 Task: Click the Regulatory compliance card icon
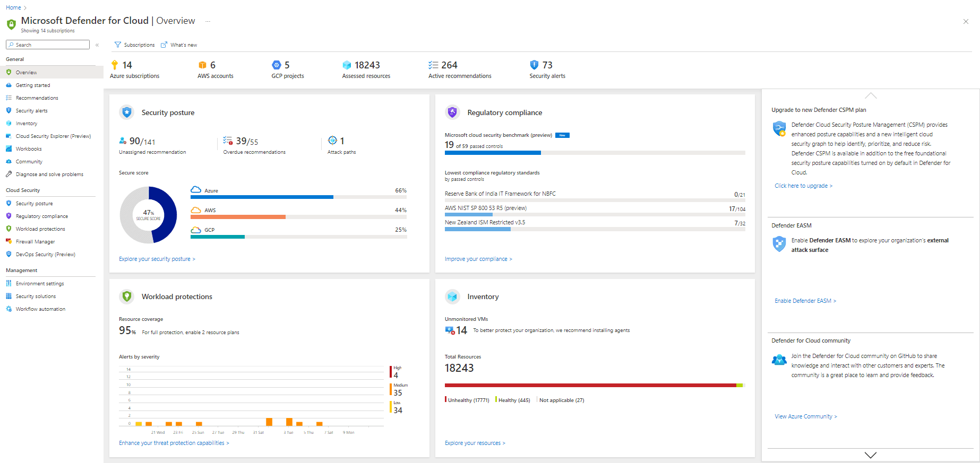(452, 112)
